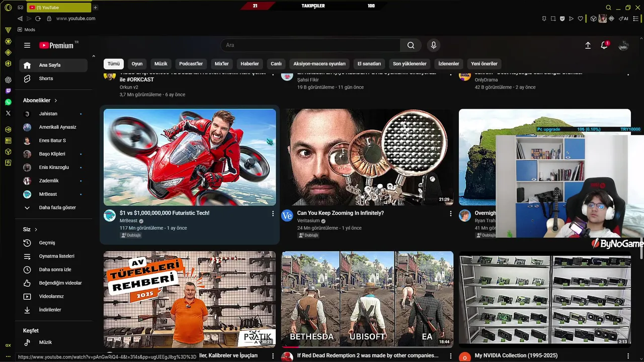Click the site security padlock icon

pos(49,19)
